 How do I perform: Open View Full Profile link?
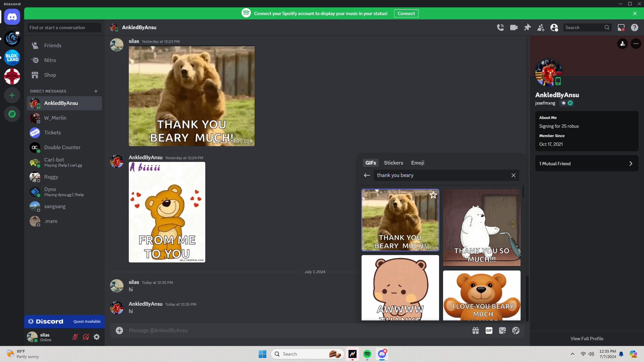587,339
